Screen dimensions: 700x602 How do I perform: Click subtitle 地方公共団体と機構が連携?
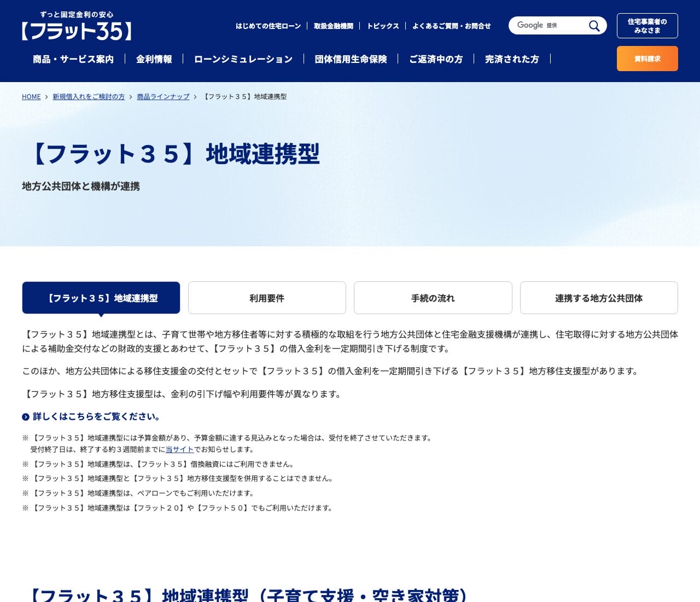point(81,187)
